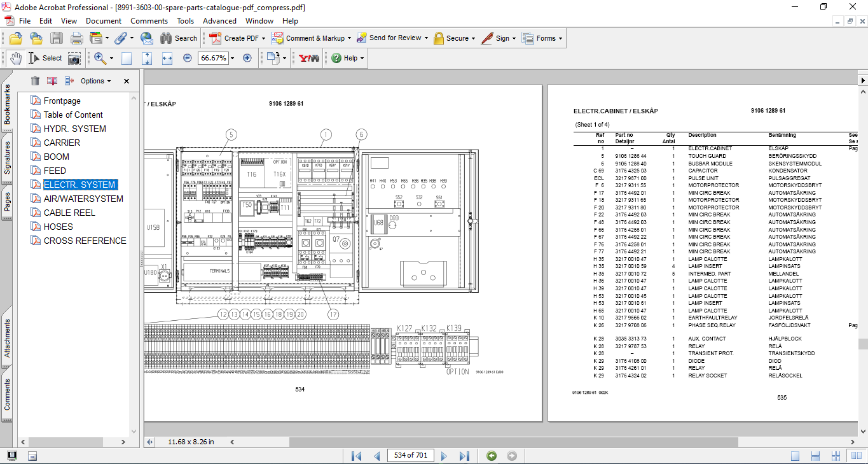Choose Fit Width view icon

pos(167,58)
